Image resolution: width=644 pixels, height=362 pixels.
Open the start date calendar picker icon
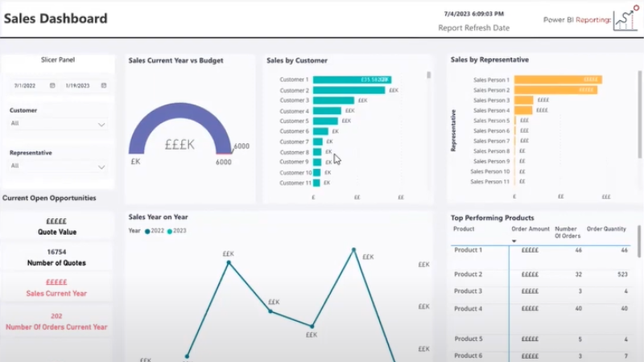[52, 85]
